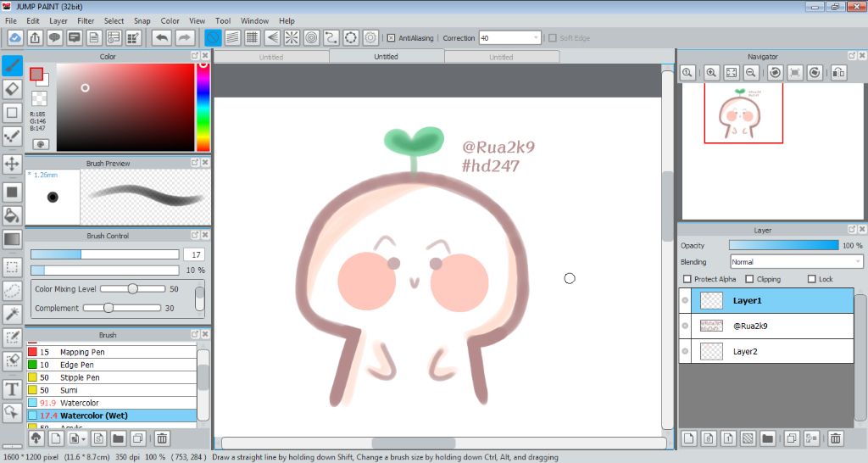
Task: Open the Layer menu
Action: click(58, 21)
